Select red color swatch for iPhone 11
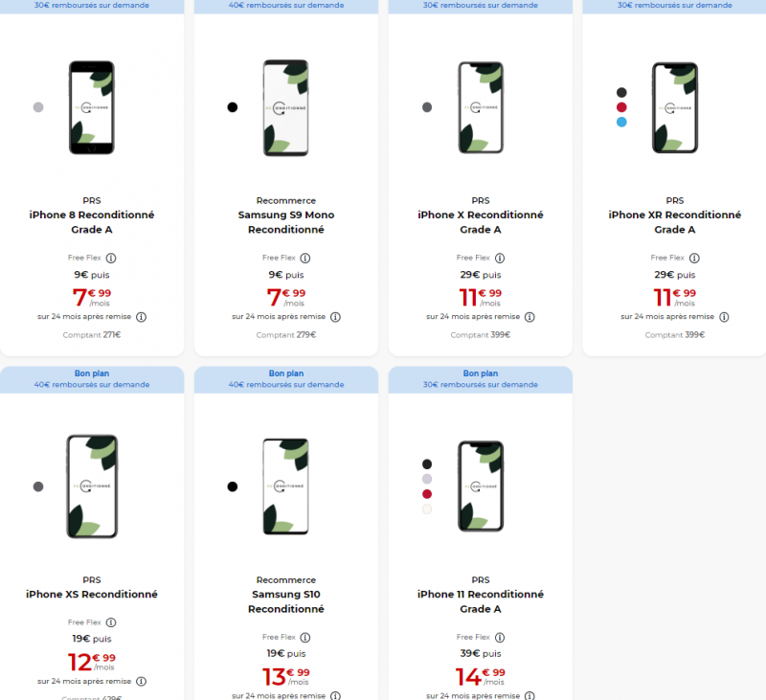 (x=427, y=494)
